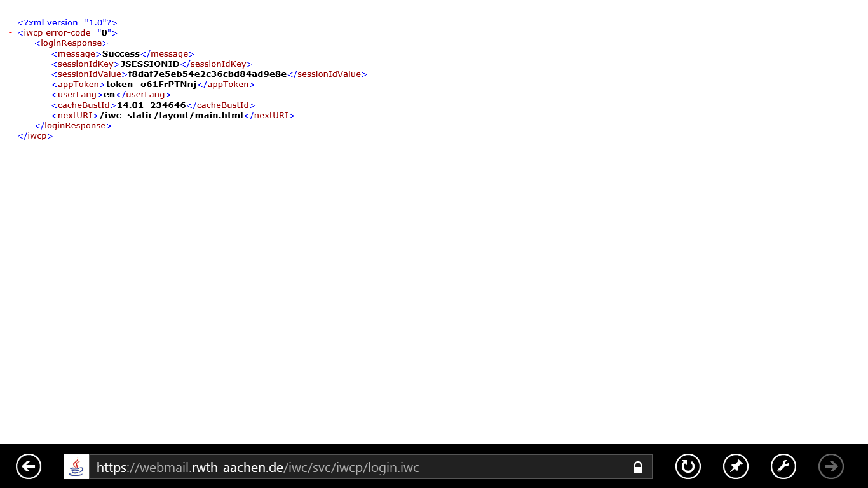Go forward with the right arrow button
The width and height of the screenshot is (868, 488).
pos(831,466)
